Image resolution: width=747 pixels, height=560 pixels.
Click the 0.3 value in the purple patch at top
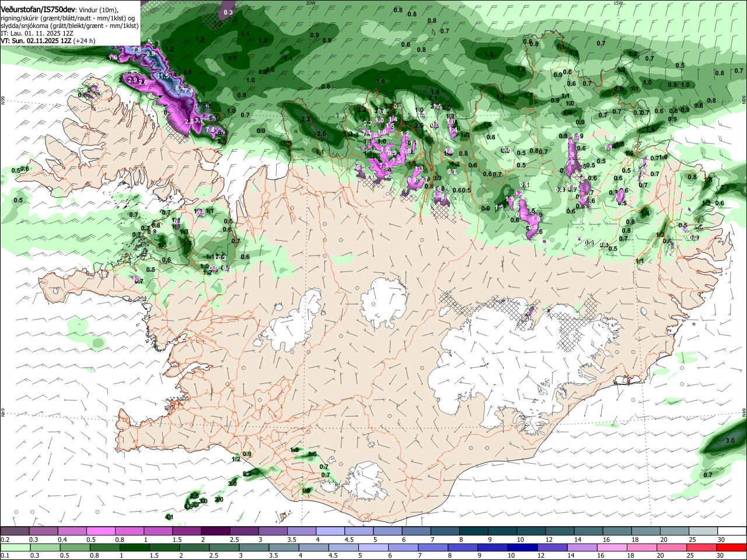pos(228,12)
